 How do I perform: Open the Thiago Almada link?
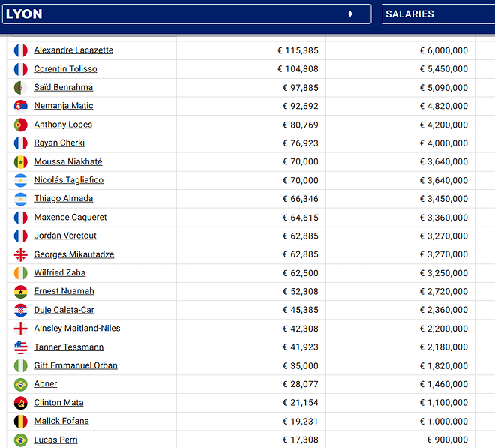64,198
